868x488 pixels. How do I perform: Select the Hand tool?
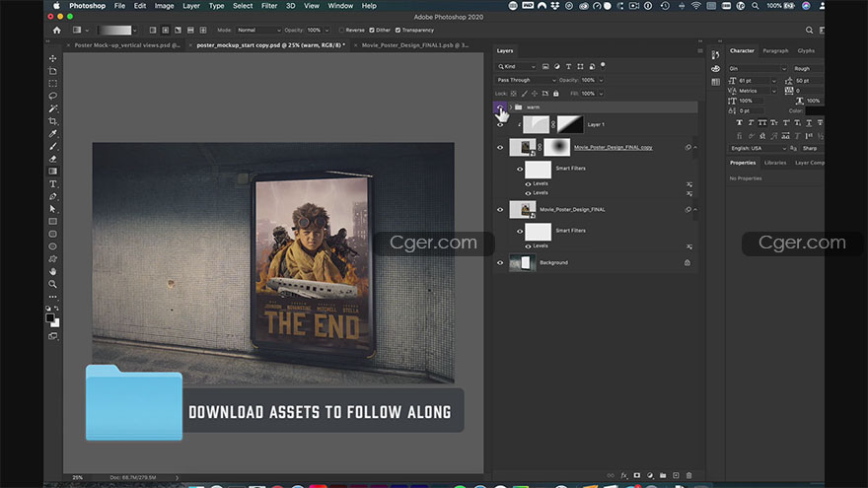[52, 272]
